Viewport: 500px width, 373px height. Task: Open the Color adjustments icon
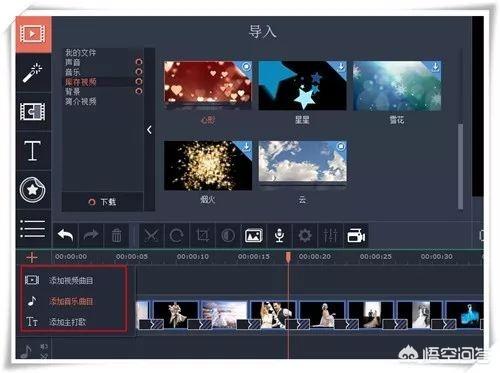(x=228, y=235)
